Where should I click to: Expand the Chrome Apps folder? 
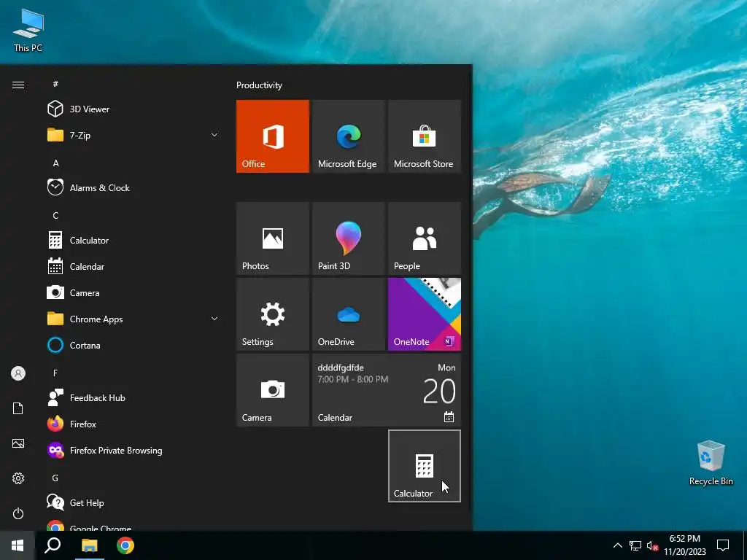133,319
